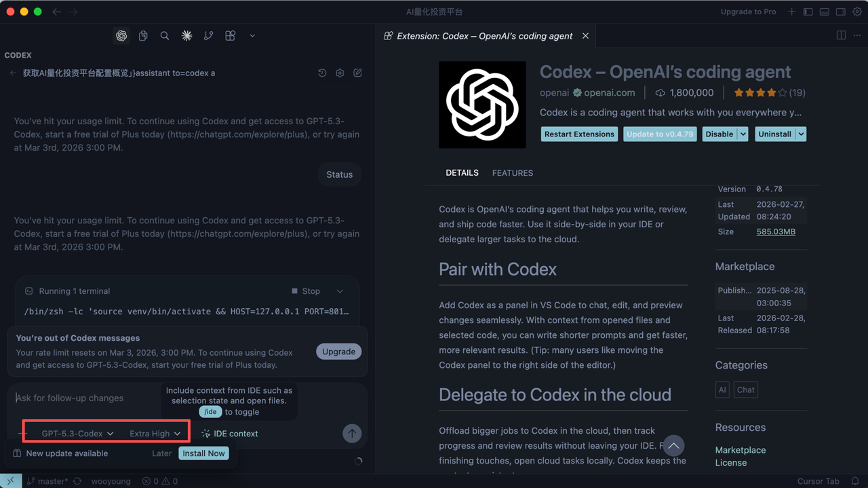Toggle the secondary sidebar layout
This screenshot has height=488, width=868.
pyautogui.click(x=840, y=12)
